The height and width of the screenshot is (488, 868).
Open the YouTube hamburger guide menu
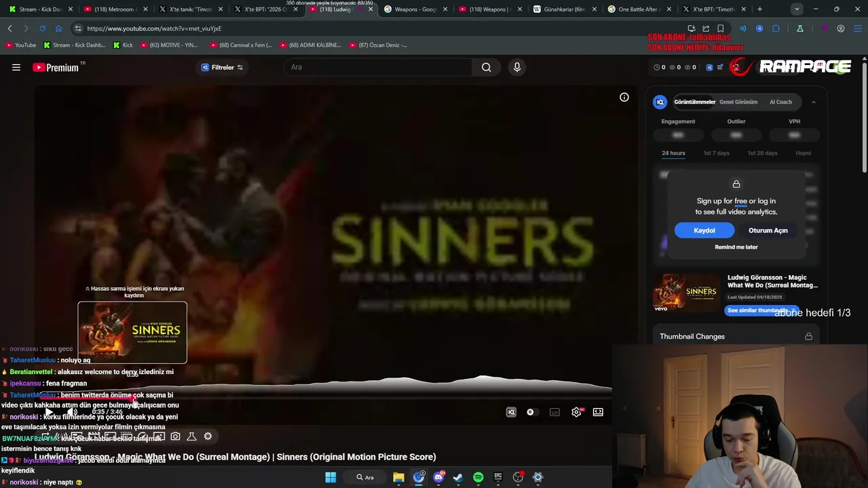16,67
